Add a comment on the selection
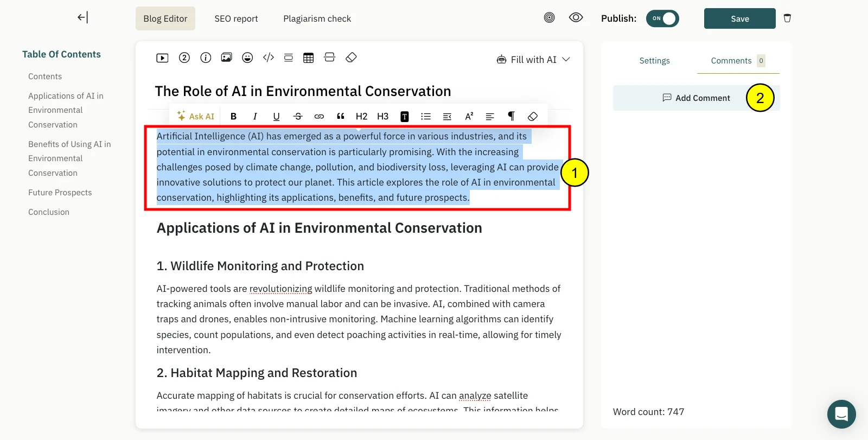The image size is (868, 440). point(697,98)
